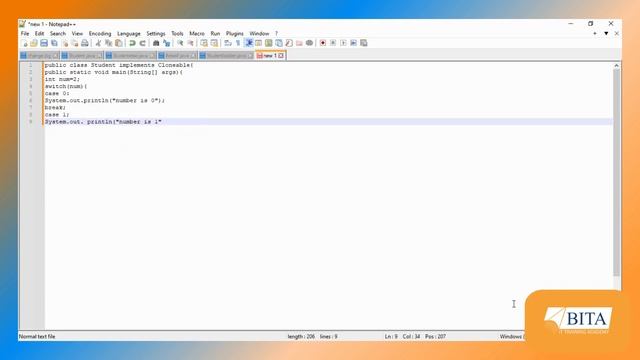The height and width of the screenshot is (360, 640).
Task: Open the tab list dropdown triangle
Action: tap(606, 33)
